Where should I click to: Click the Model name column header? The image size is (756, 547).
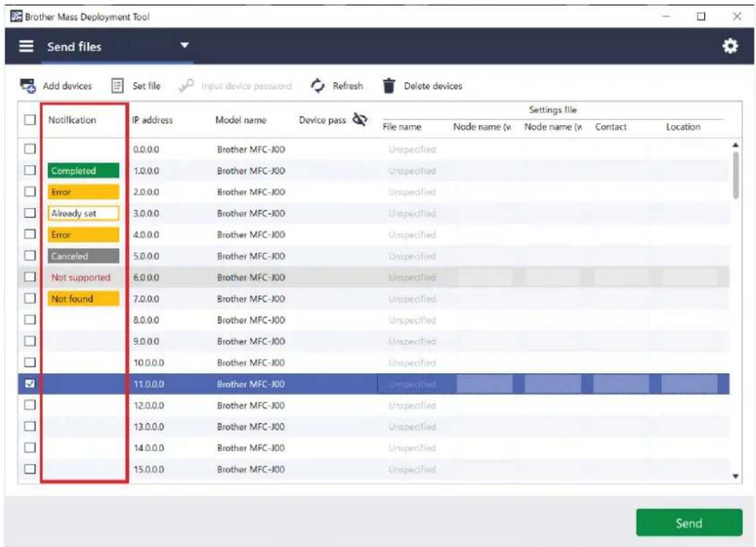pos(241,120)
